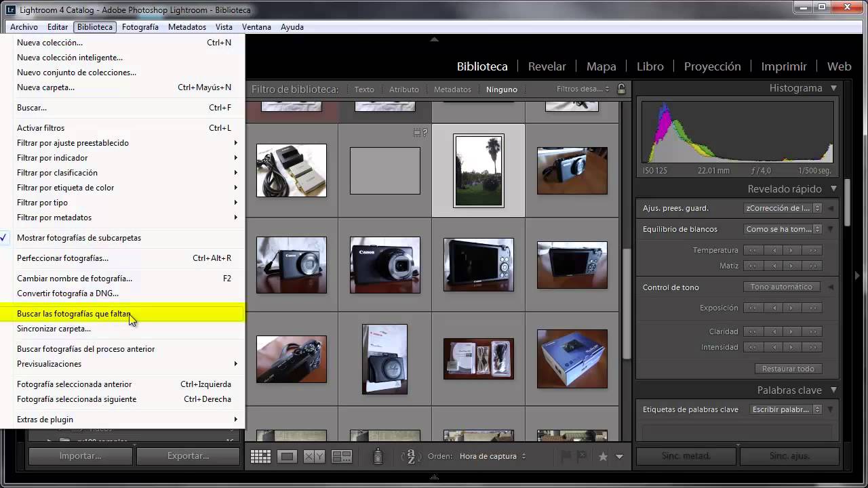Click the grid view vertical scrollbar
Screen dimensions: 868x488
627,304
